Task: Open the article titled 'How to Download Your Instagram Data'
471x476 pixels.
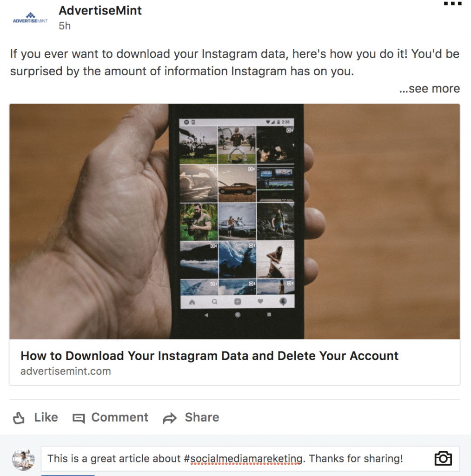Action: [209, 356]
